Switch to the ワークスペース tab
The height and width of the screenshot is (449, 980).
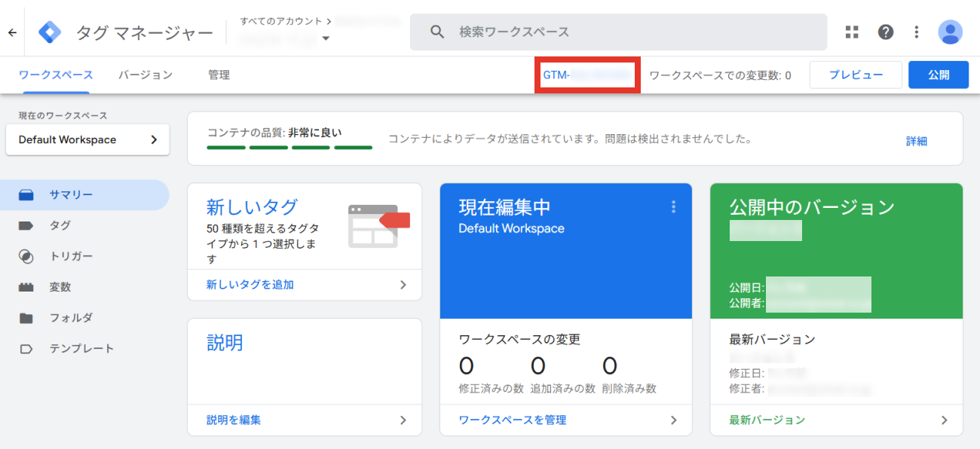(x=56, y=75)
